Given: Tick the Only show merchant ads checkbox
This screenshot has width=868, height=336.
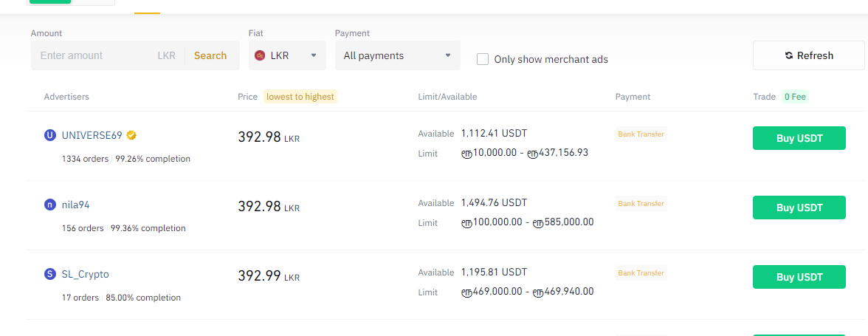Looking at the screenshot, I should click(483, 58).
